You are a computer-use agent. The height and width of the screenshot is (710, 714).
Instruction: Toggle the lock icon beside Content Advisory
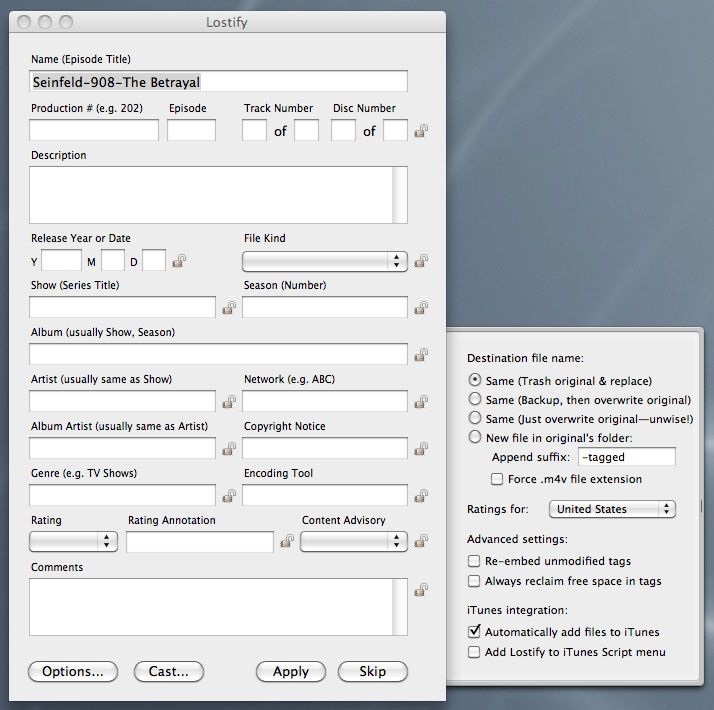(421, 541)
